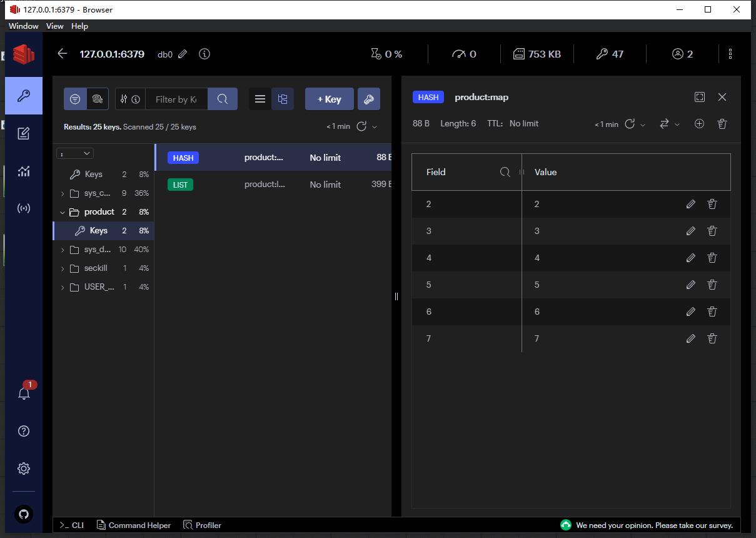Add new field with plus icon

[700, 124]
